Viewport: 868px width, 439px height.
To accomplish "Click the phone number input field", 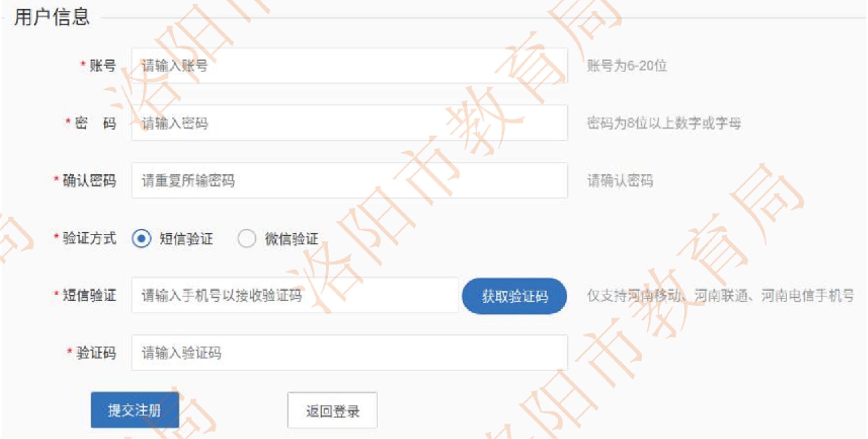I will tap(295, 295).
